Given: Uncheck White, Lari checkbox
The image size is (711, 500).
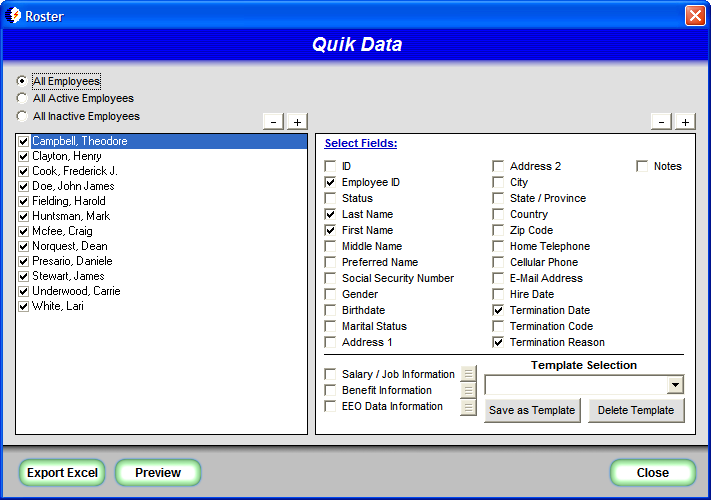Looking at the screenshot, I should (x=24, y=306).
